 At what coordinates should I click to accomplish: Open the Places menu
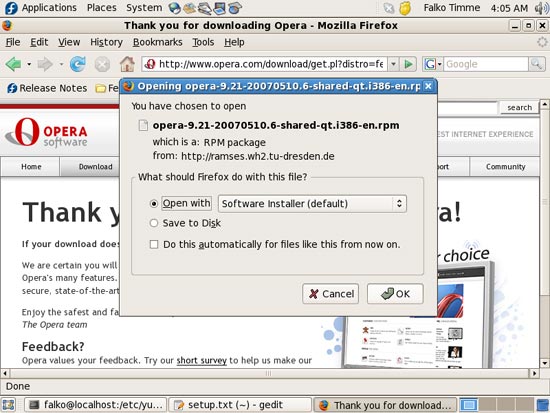(x=101, y=8)
